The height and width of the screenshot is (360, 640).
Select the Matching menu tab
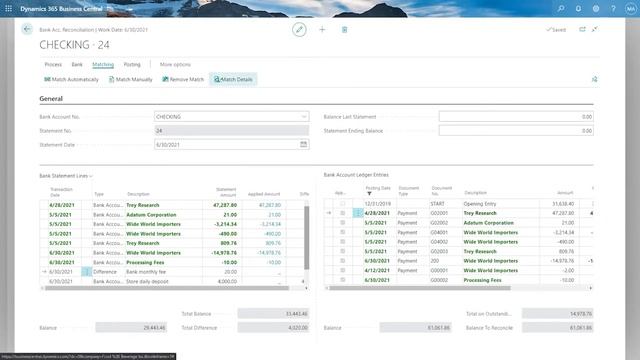(x=103, y=64)
